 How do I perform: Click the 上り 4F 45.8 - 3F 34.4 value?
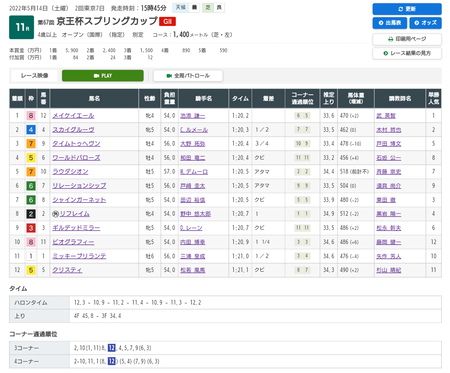tap(97, 316)
